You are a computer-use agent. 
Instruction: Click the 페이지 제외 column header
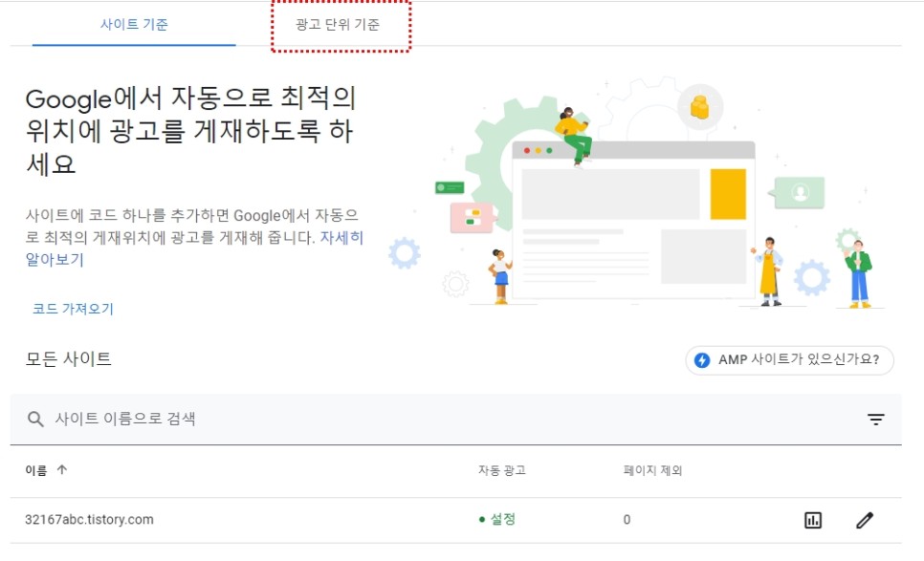coord(652,470)
